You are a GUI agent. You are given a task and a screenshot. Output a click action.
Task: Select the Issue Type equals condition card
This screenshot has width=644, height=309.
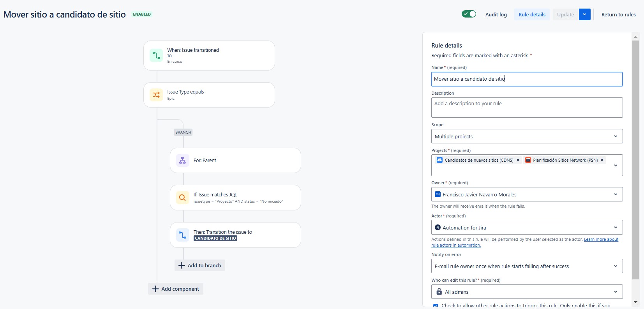209,95
